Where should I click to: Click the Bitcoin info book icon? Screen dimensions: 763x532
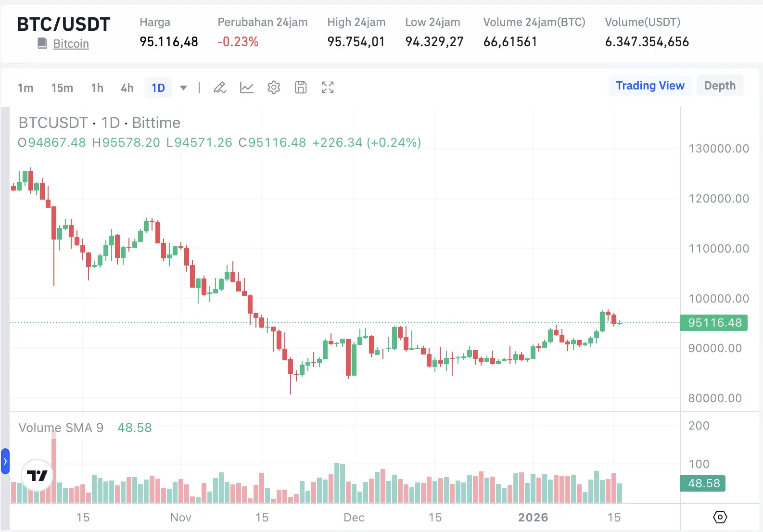43,43
